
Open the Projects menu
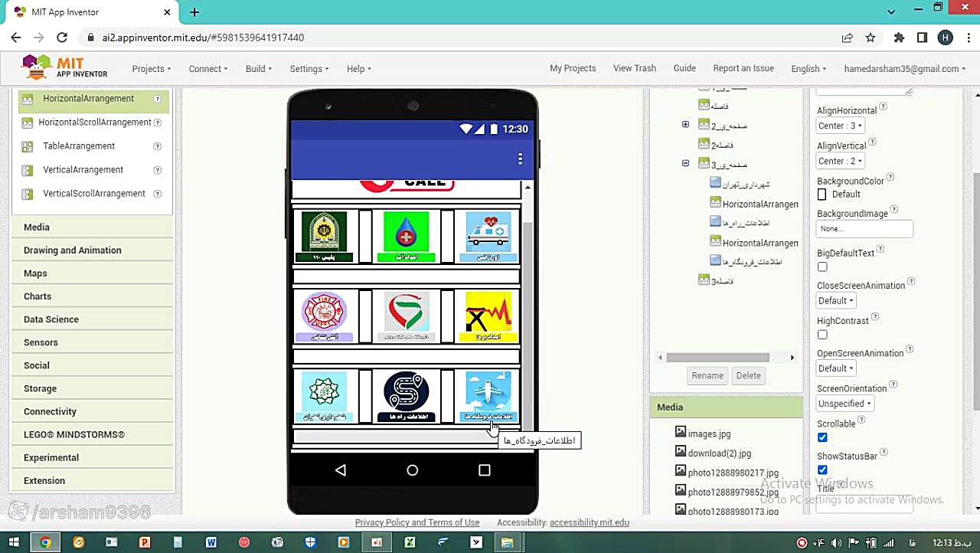coord(151,69)
